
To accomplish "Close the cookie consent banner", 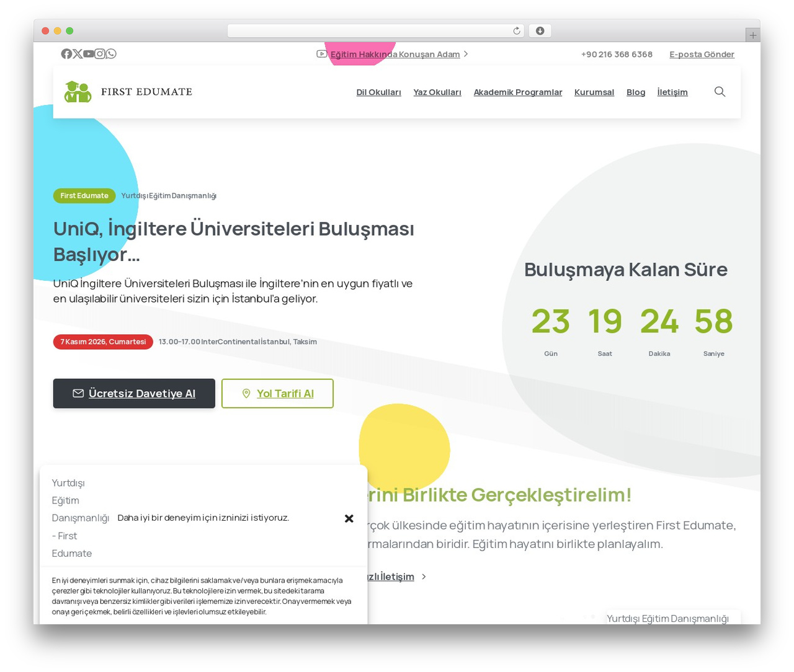I will pyautogui.click(x=349, y=518).
